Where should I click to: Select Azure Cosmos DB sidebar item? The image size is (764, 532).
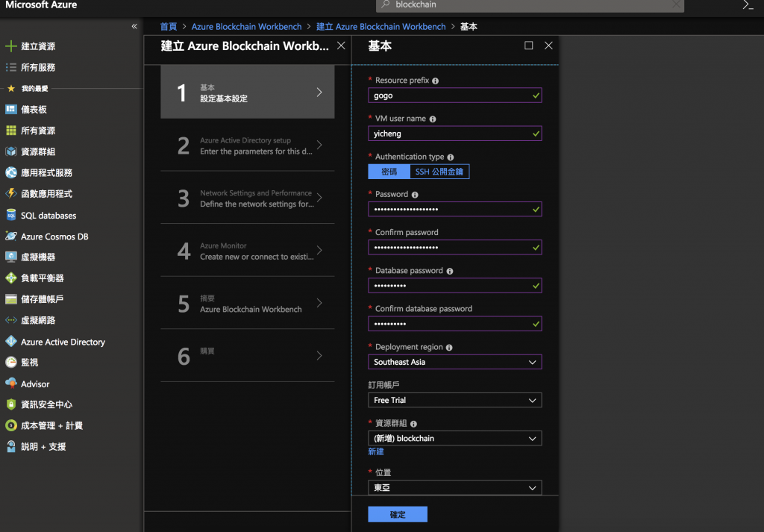coord(54,237)
